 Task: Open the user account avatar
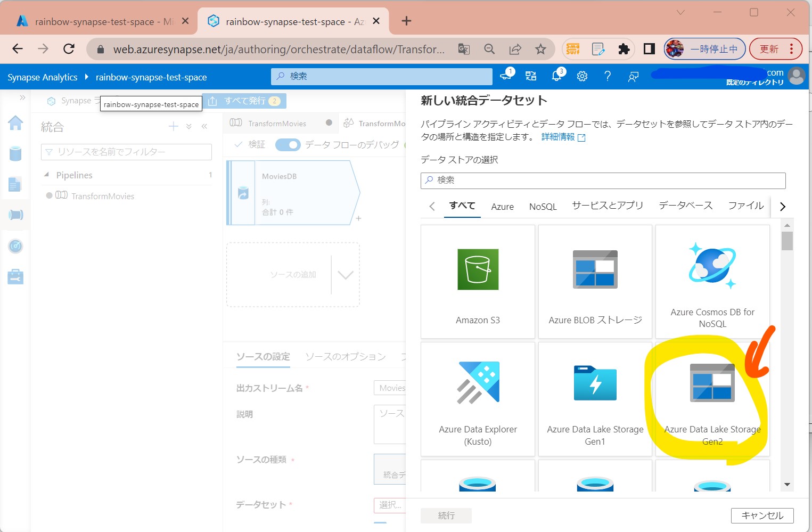click(797, 76)
